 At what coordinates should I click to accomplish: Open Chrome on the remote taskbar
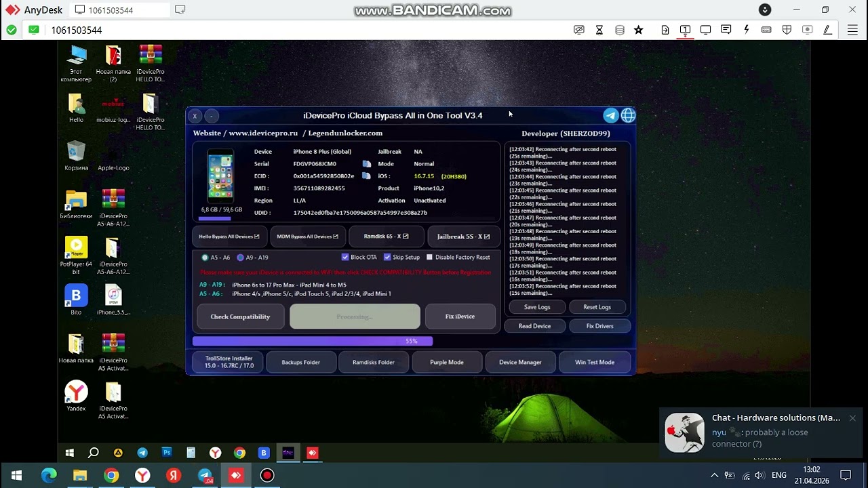click(239, 453)
